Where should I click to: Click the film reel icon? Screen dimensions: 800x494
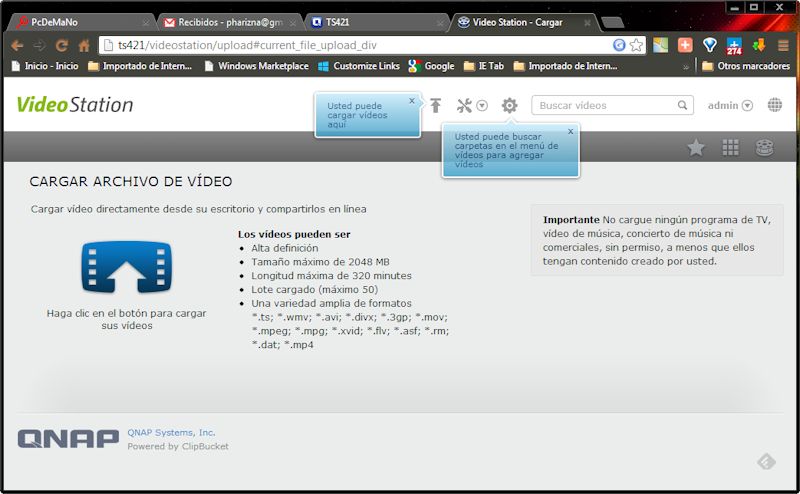pos(764,147)
